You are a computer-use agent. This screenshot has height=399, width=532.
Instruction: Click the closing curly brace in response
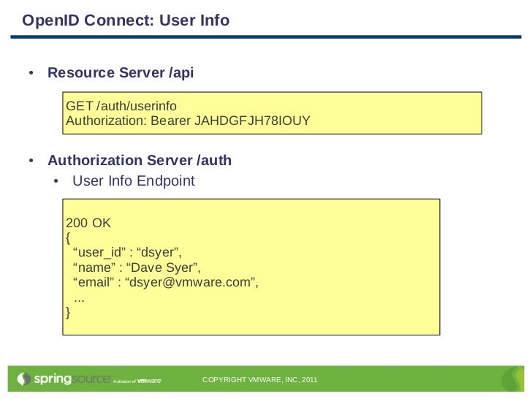click(x=68, y=312)
